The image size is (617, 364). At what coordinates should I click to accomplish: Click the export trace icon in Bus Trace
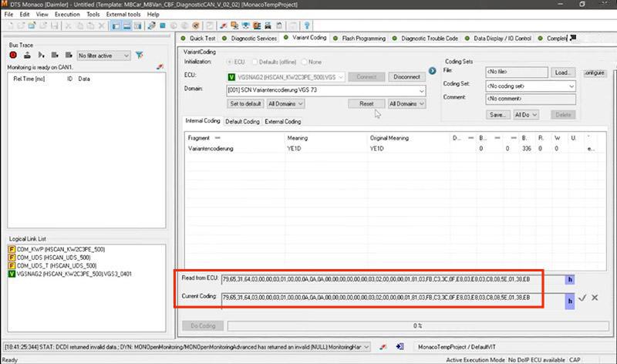[x=27, y=55]
